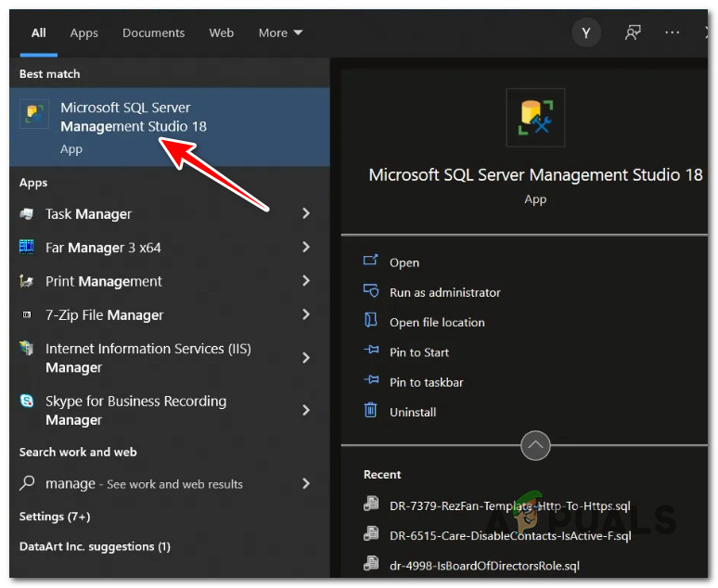Expand Task Manager result chevron
This screenshot has width=718, height=588.
click(306, 213)
